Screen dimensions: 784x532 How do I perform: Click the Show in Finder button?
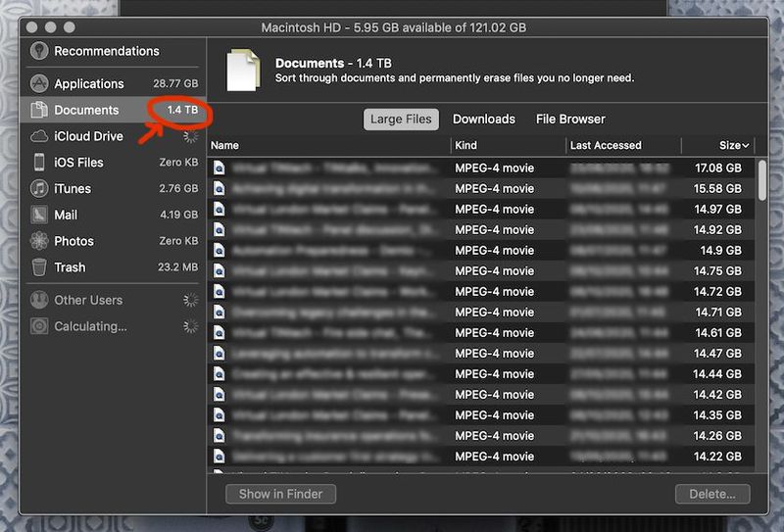(x=280, y=494)
